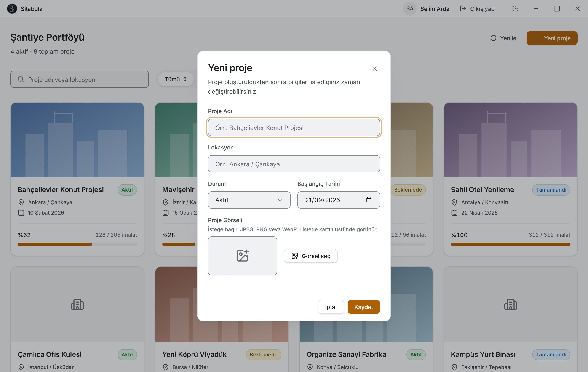Image resolution: width=588 pixels, height=372 pixels.
Task: Click the Tamamlandı badge on Sahil Otel card
Action: pos(551,190)
